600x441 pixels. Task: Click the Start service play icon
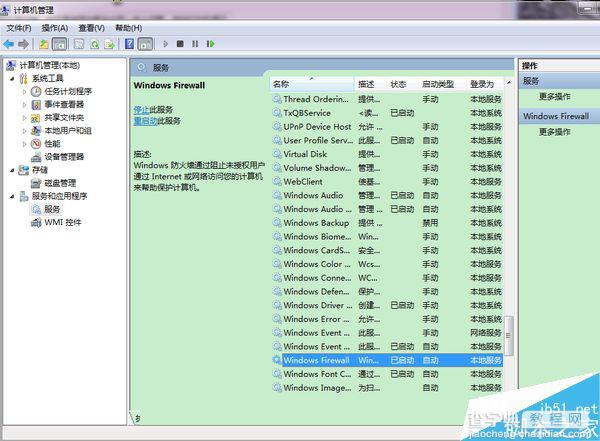pyautogui.click(x=166, y=44)
